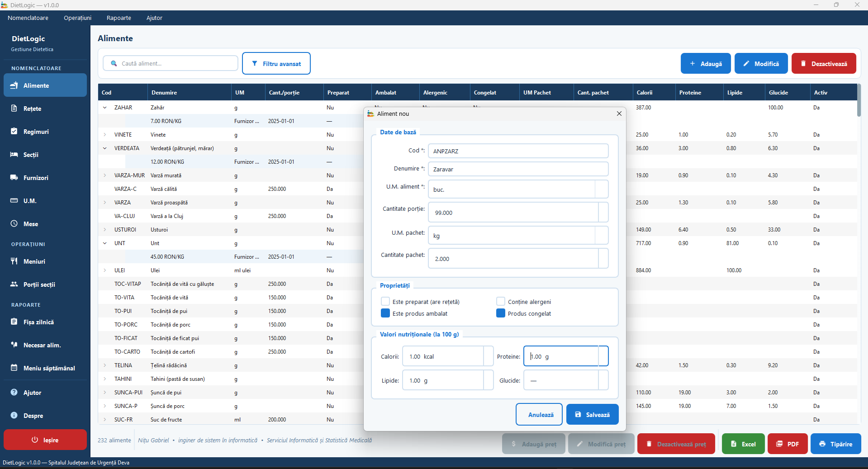
Task: Open Rețete from the sidebar icon
Action: point(14,109)
